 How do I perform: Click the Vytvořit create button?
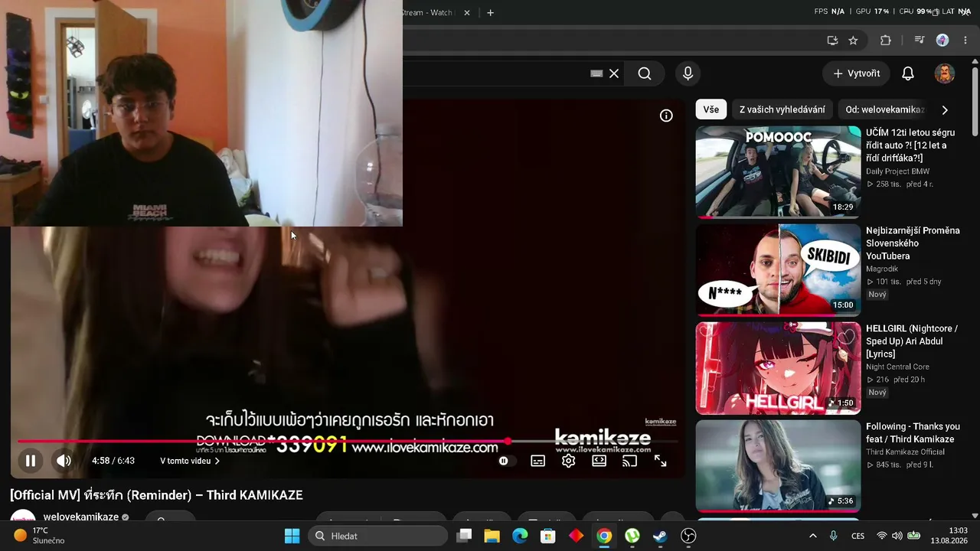(856, 73)
